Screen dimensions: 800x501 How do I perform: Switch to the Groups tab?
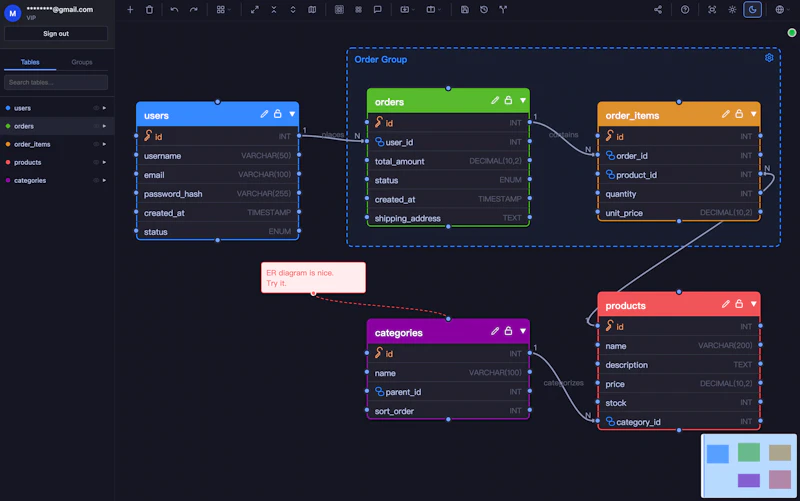[x=82, y=62]
